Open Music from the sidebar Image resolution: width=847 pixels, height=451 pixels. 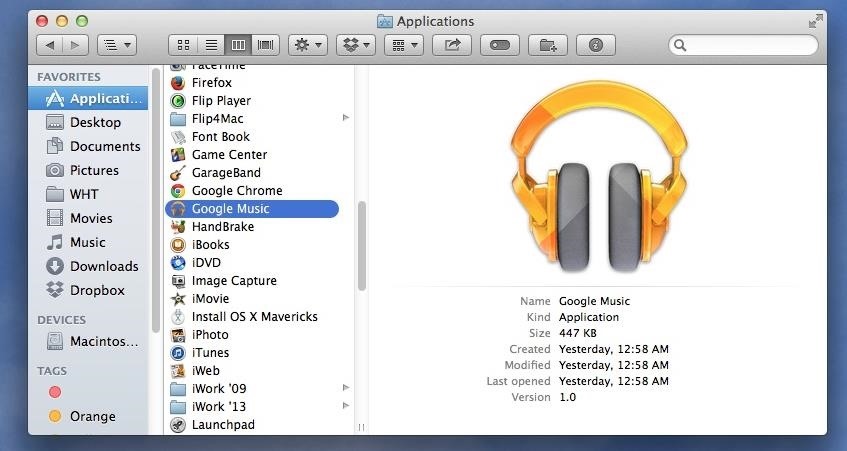88,242
